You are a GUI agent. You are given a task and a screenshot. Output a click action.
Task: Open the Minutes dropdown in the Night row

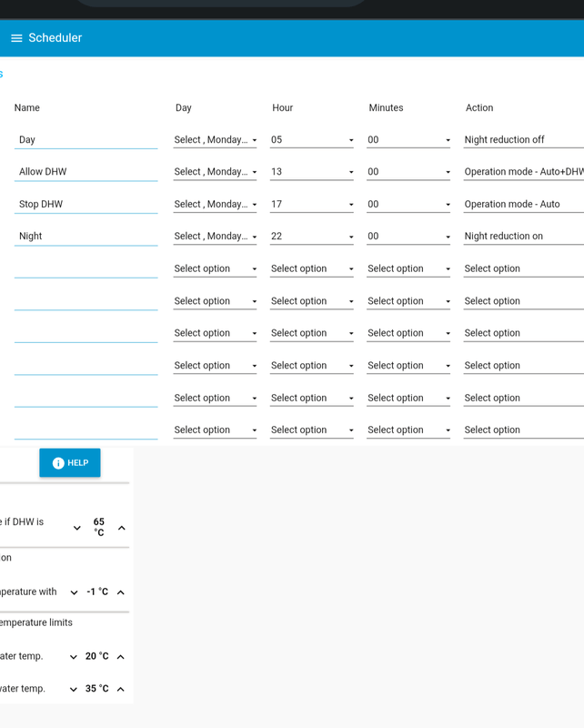pyautogui.click(x=408, y=237)
